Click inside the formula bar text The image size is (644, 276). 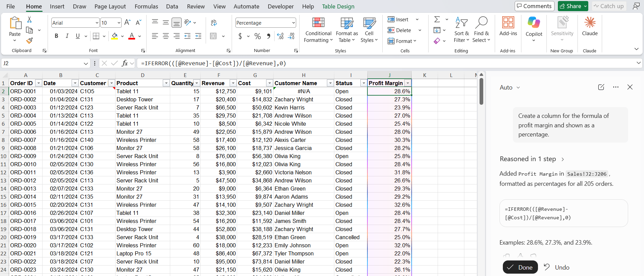(x=213, y=63)
